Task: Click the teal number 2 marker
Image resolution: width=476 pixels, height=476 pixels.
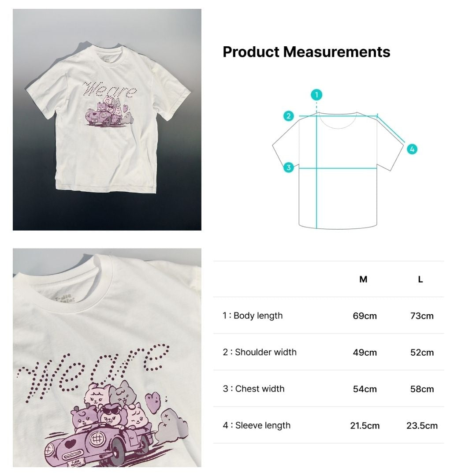Action: tap(288, 116)
